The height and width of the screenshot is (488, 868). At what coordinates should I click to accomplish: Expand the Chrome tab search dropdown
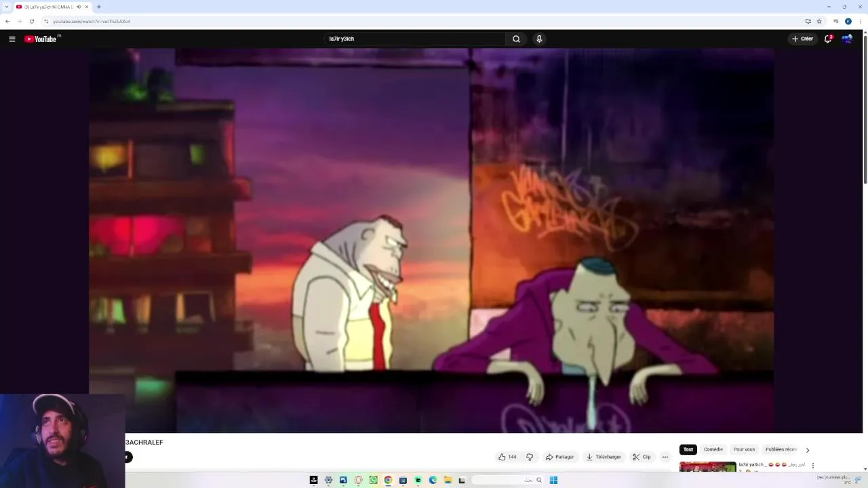6,7
